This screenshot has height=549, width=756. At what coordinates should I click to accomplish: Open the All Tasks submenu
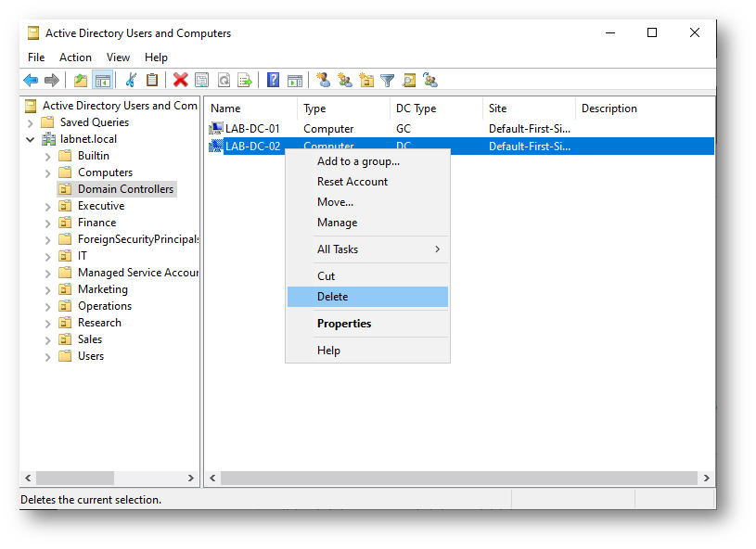(x=367, y=249)
